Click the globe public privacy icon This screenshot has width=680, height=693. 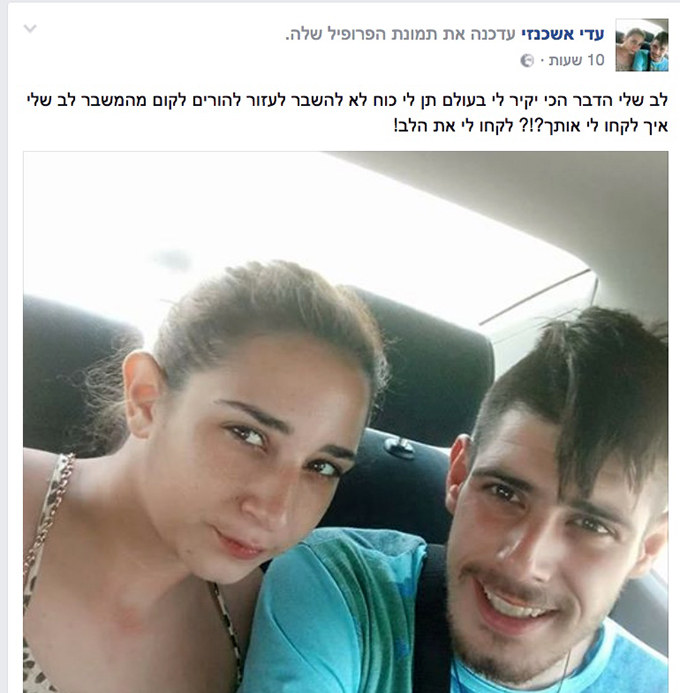pos(527,60)
